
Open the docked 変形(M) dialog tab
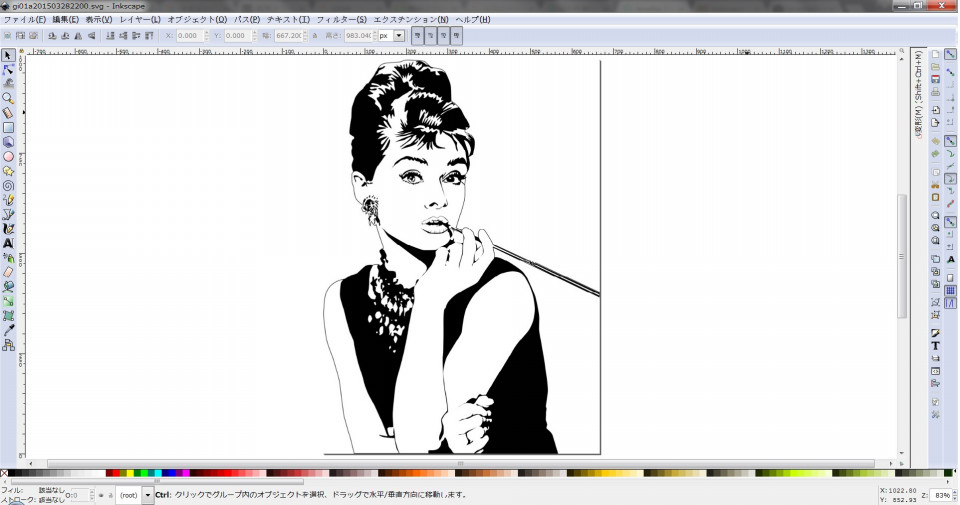[x=918, y=94]
